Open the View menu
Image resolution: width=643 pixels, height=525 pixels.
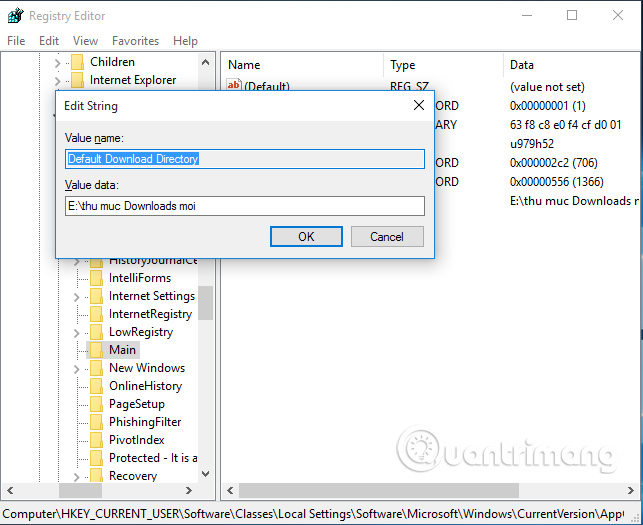point(85,41)
